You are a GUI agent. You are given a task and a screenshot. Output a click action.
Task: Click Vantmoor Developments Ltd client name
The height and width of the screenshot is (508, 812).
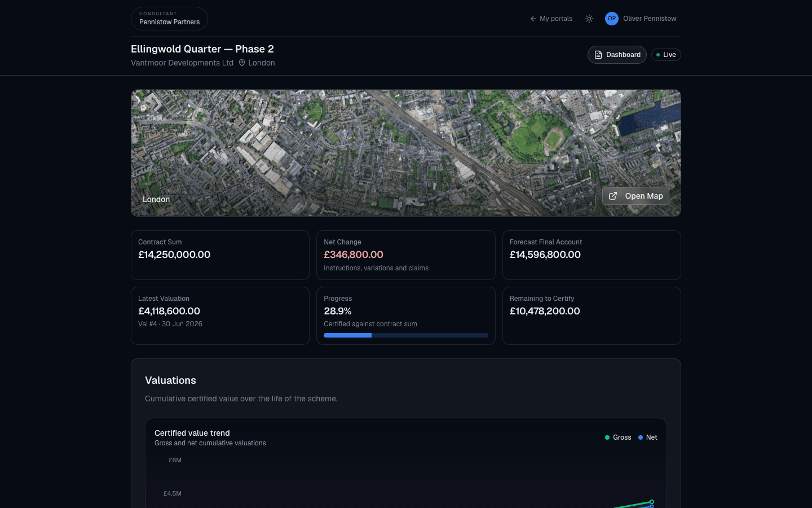[182, 63]
